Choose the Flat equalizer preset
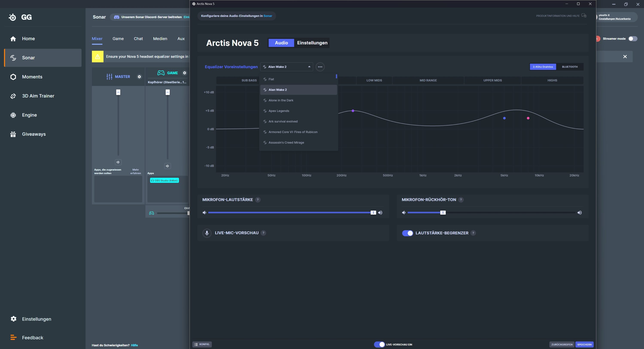Screen dimensions: 644x349 click(271, 79)
